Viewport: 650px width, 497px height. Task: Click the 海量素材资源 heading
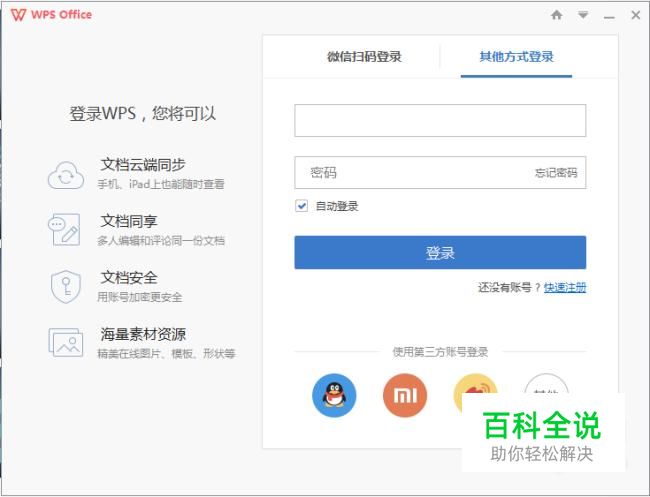[x=143, y=334]
